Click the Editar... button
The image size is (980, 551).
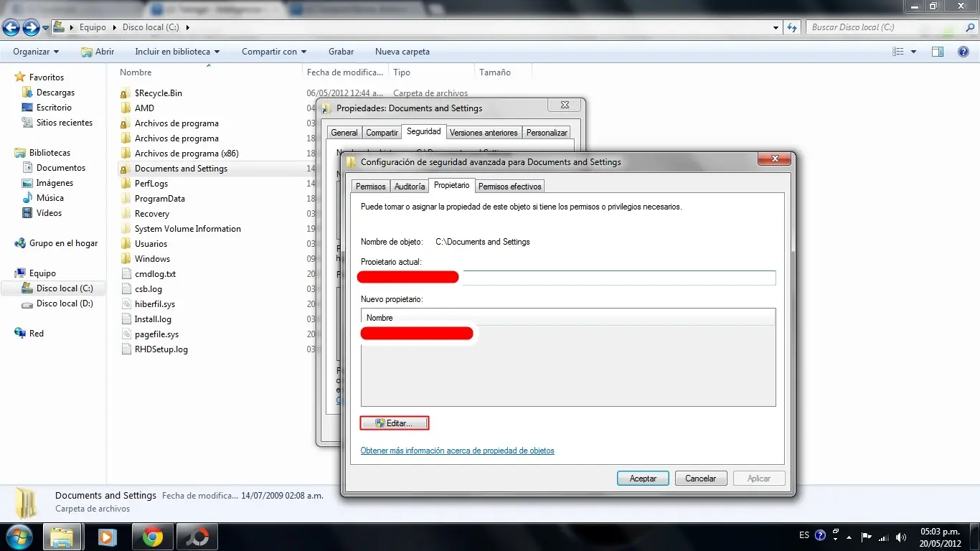(395, 423)
